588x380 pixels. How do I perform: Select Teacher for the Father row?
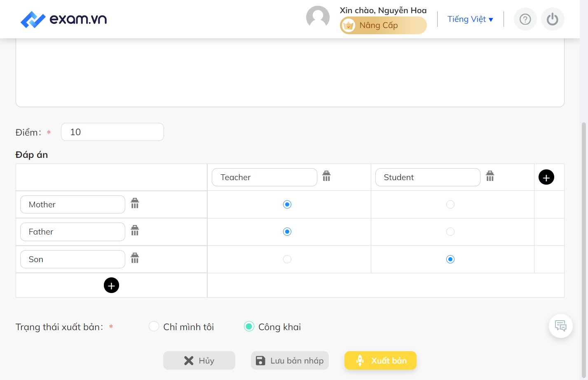coord(287,232)
